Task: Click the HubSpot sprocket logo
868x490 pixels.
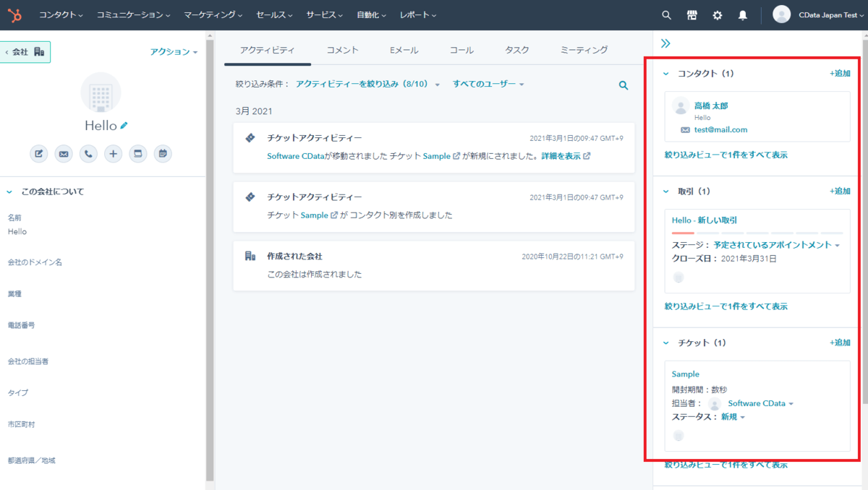Action: point(14,14)
